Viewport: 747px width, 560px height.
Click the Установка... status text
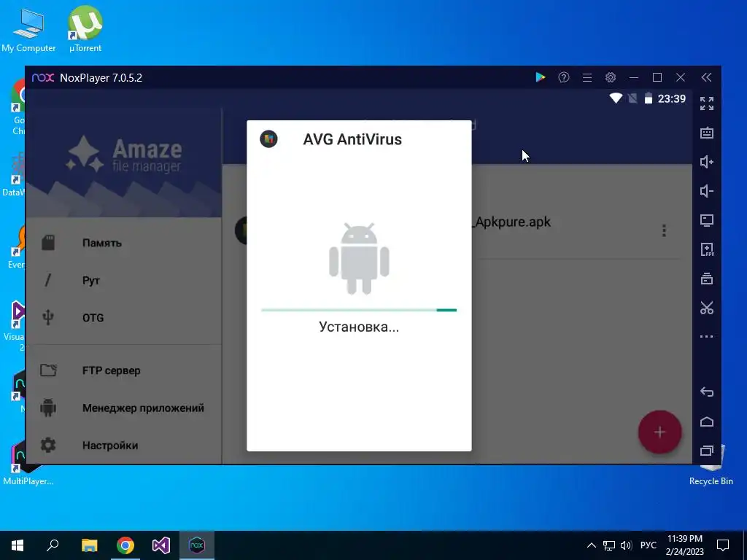(x=359, y=327)
